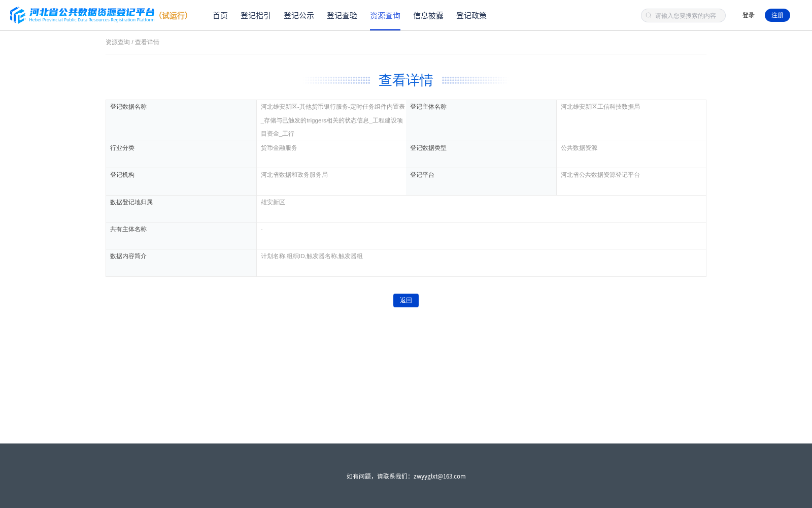Click the 共有主体名称 label cell
Viewport: 812px width, 508px height.
(x=181, y=236)
